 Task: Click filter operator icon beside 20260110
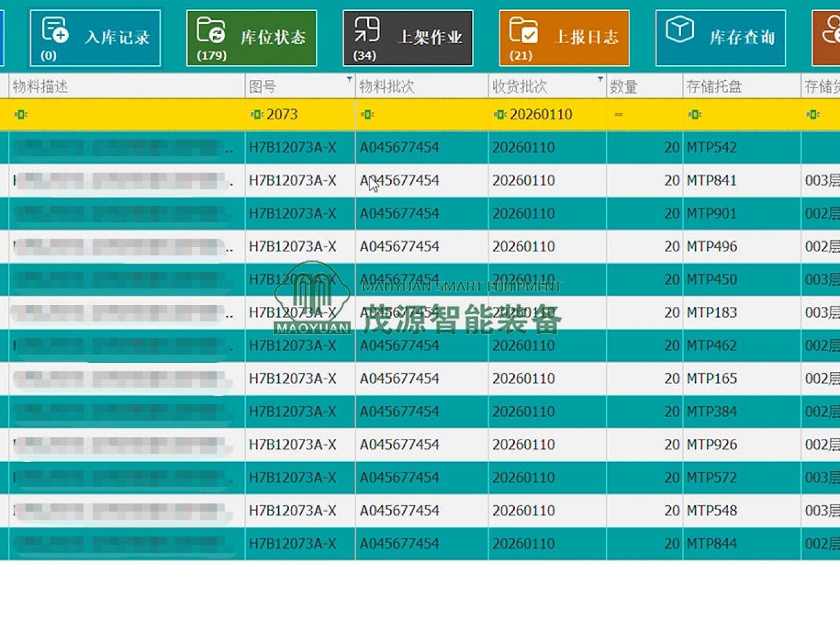coord(500,114)
